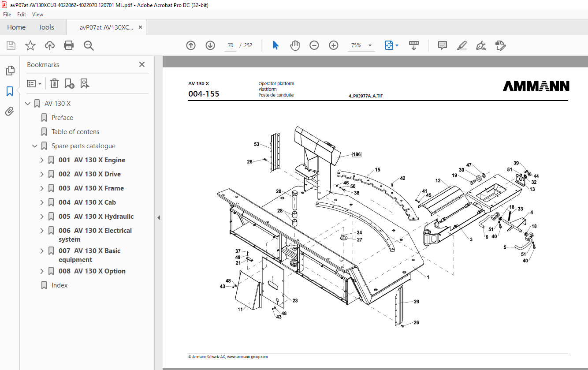Go to previous page arrow

(191, 45)
